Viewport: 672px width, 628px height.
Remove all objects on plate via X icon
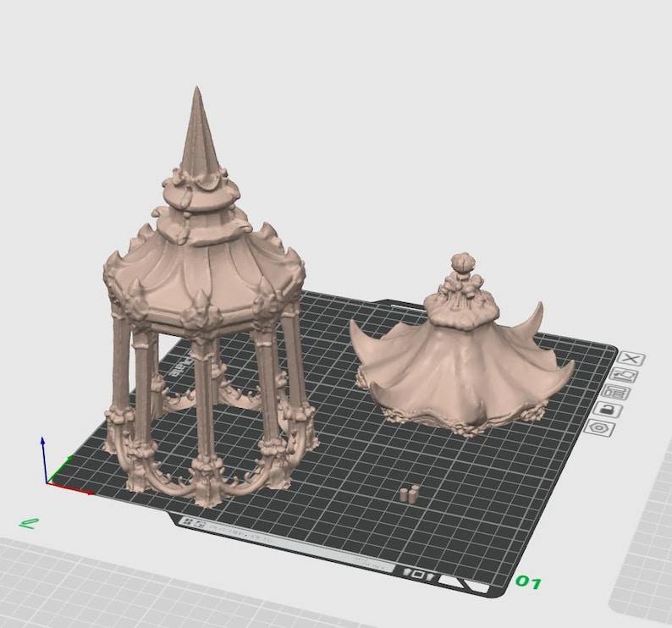tap(631, 359)
